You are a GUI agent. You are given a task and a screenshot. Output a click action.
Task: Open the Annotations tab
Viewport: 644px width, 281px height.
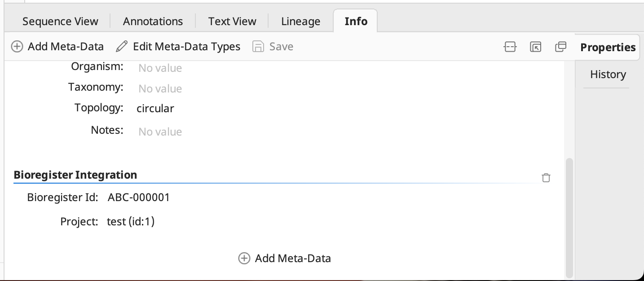click(x=152, y=21)
